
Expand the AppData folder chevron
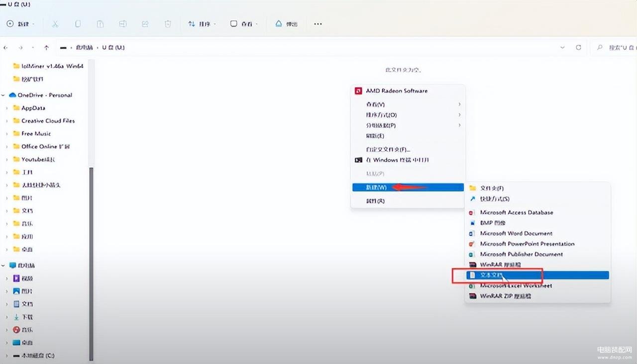pyautogui.click(x=7, y=108)
